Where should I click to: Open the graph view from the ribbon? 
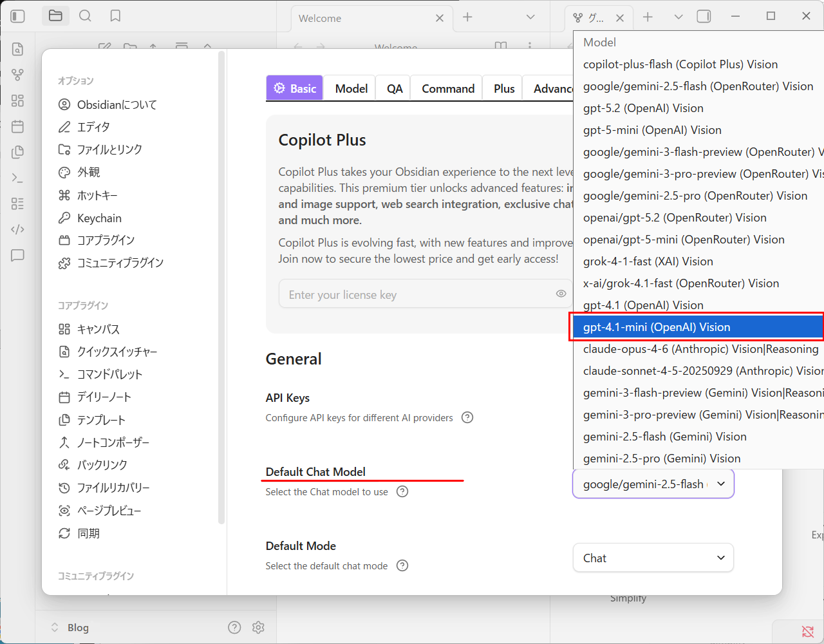tap(17, 75)
